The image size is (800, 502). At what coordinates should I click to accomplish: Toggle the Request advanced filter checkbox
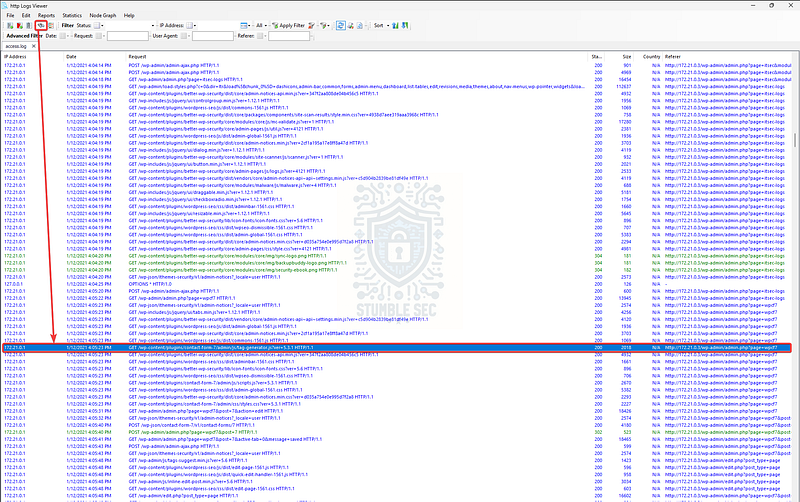click(98, 36)
